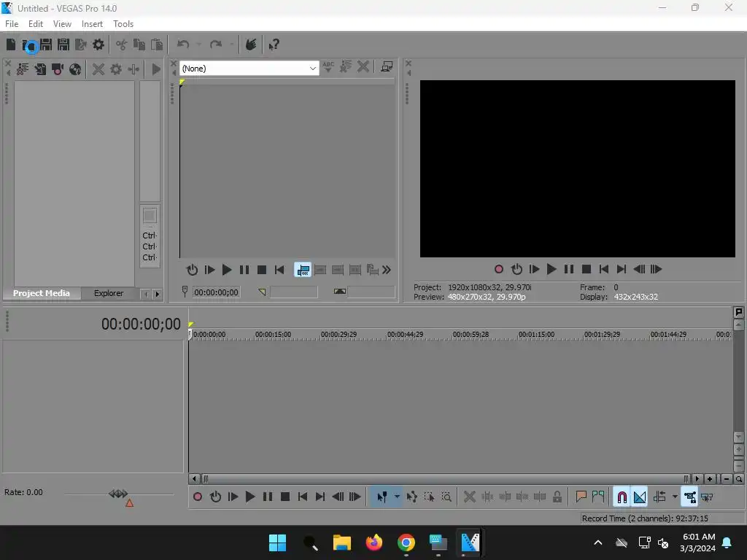Screen dimensions: 747x560
Task: Toggle Loop Playback in Video Preview
Action: 516,270
